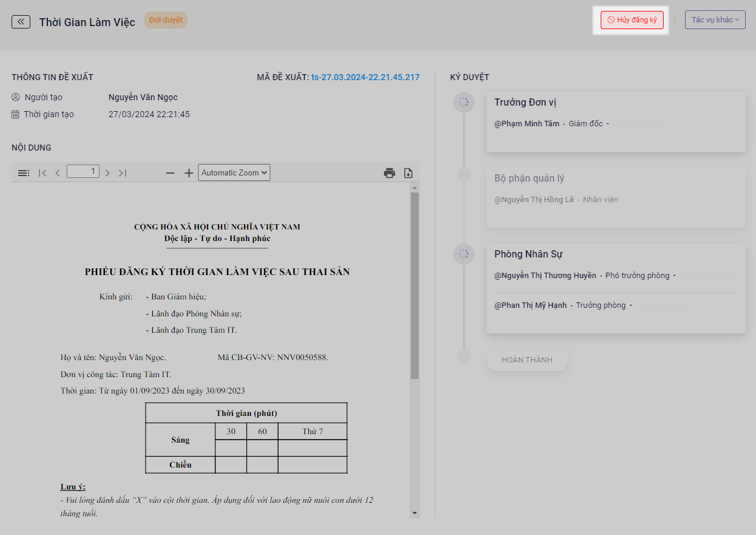Print the document using printer icon
Viewport: 756px width, 535px height.
pyautogui.click(x=390, y=173)
